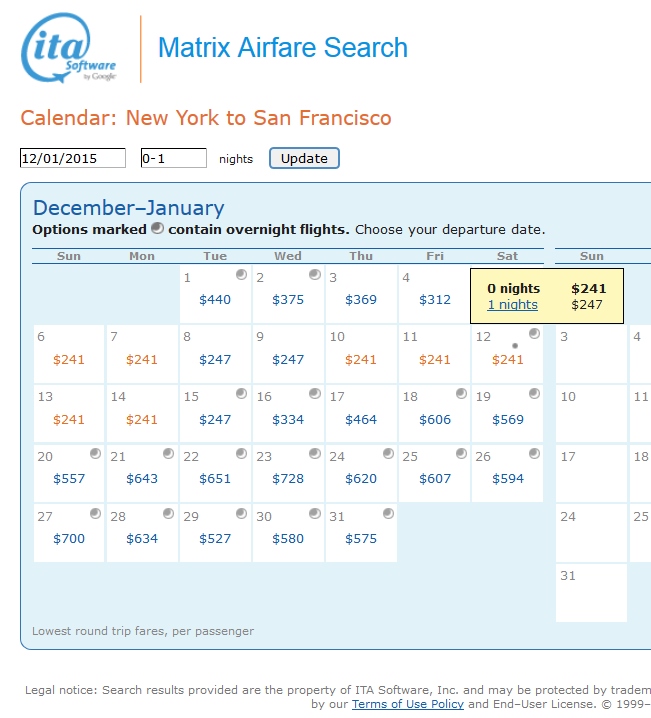Click overnight indicator on December 19
This screenshot has height=718, width=651.
click(x=534, y=394)
